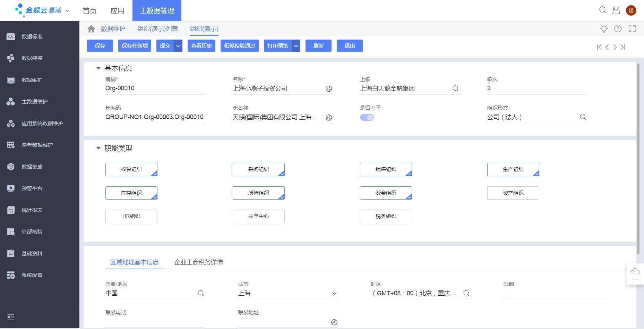Toggle 质检组织 function type
The image size is (644, 329).
point(259,193)
